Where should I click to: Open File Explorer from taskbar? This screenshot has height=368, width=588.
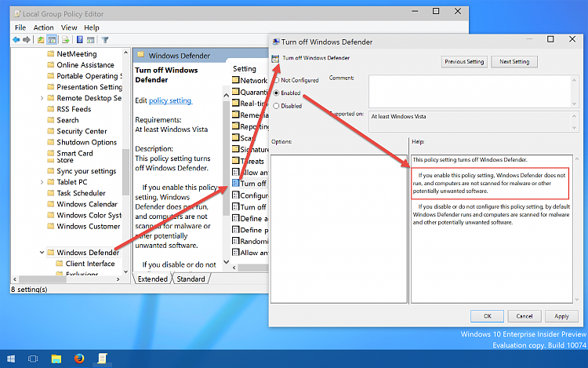click(x=56, y=359)
